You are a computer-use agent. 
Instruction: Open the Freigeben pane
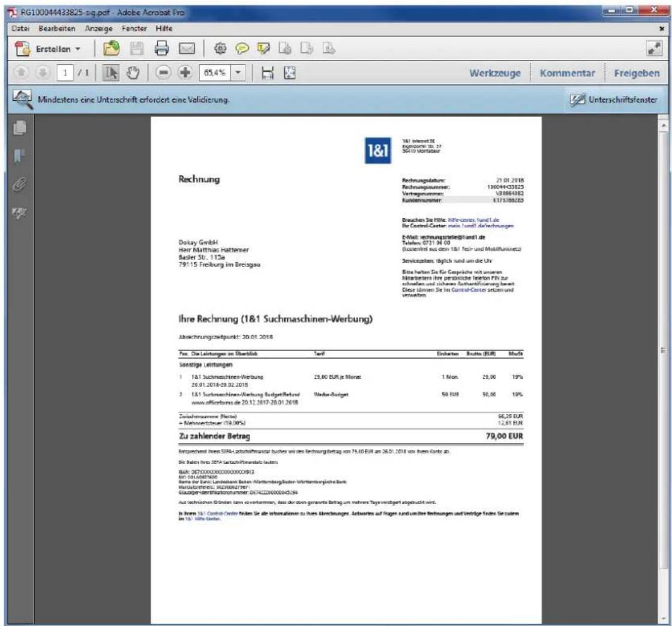pyautogui.click(x=637, y=73)
